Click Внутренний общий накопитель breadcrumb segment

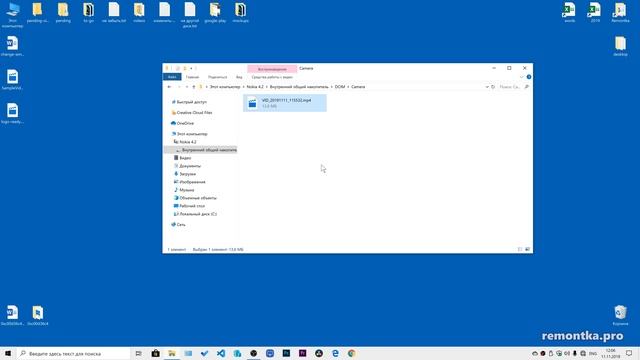[x=299, y=87]
